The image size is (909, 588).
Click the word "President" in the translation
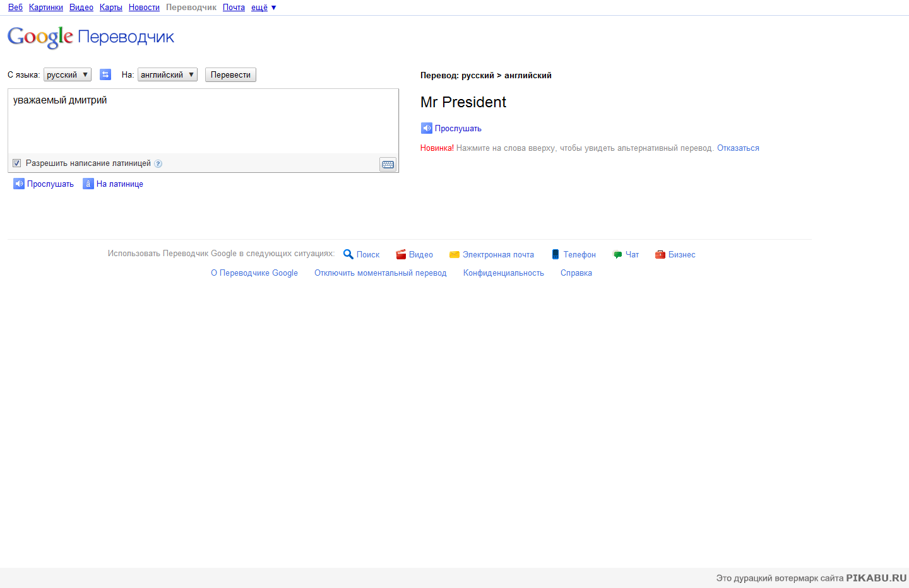point(474,102)
